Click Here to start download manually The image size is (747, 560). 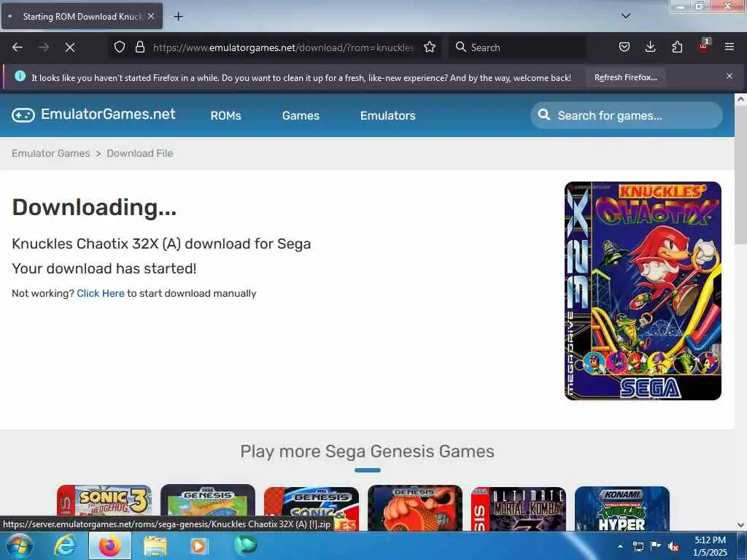point(101,293)
